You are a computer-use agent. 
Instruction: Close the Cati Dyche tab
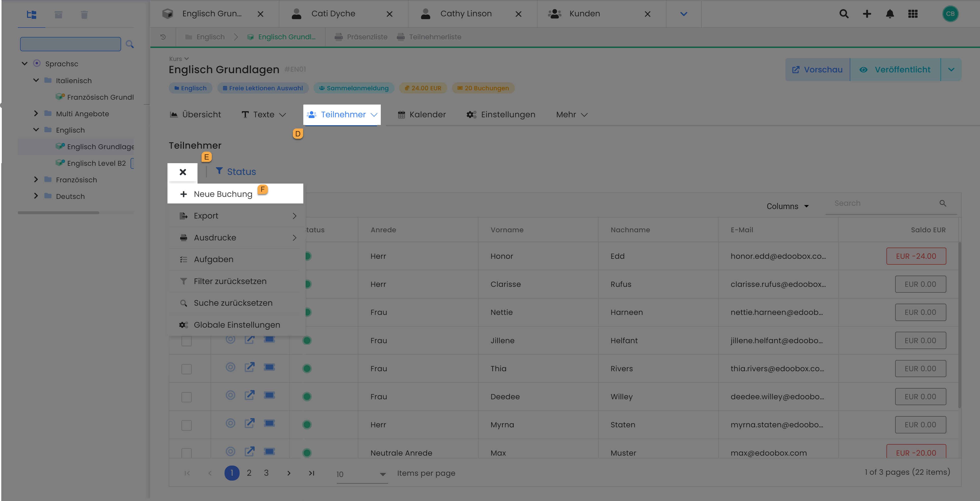[x=389, y=14]
